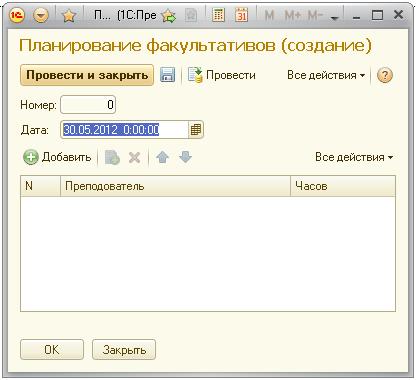Screen dimensions: 418x380
Task: Click the Закрыть button
Action: [x=124, y=350]
